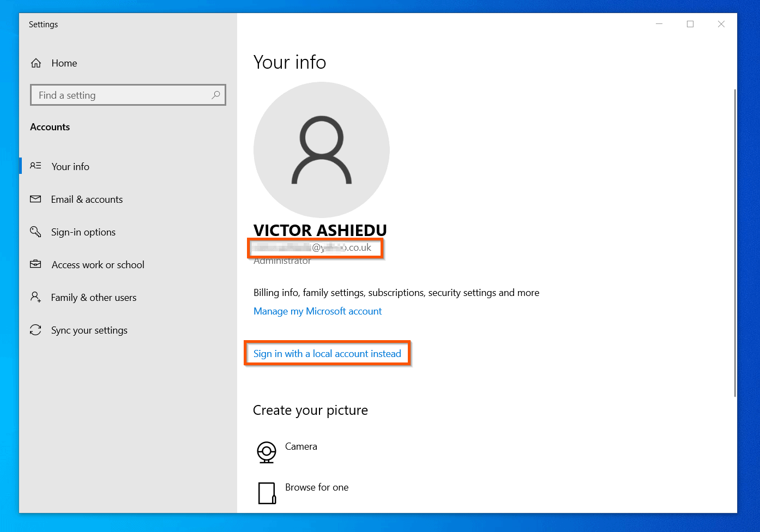Click the user profile picture circle
760x532 pixels.
point(322,150)
